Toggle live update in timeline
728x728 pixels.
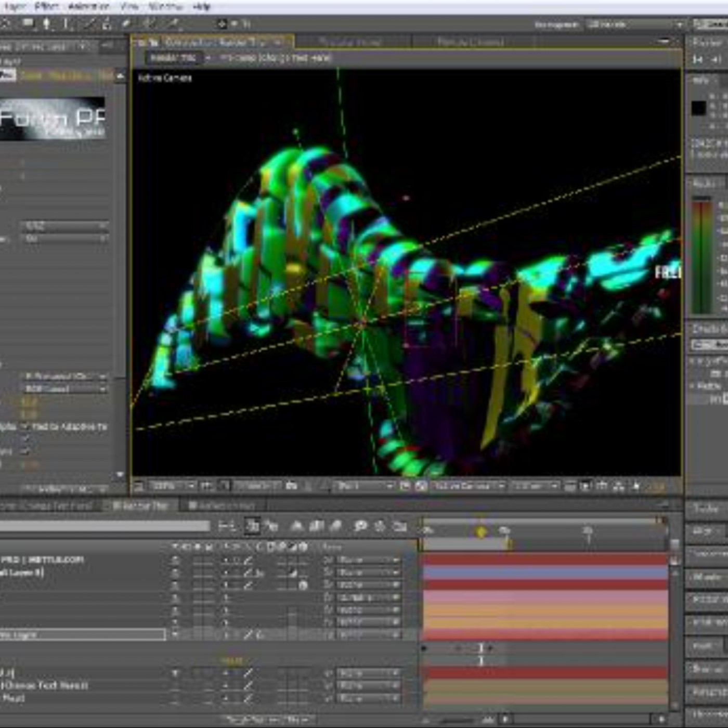click(253, 526)
